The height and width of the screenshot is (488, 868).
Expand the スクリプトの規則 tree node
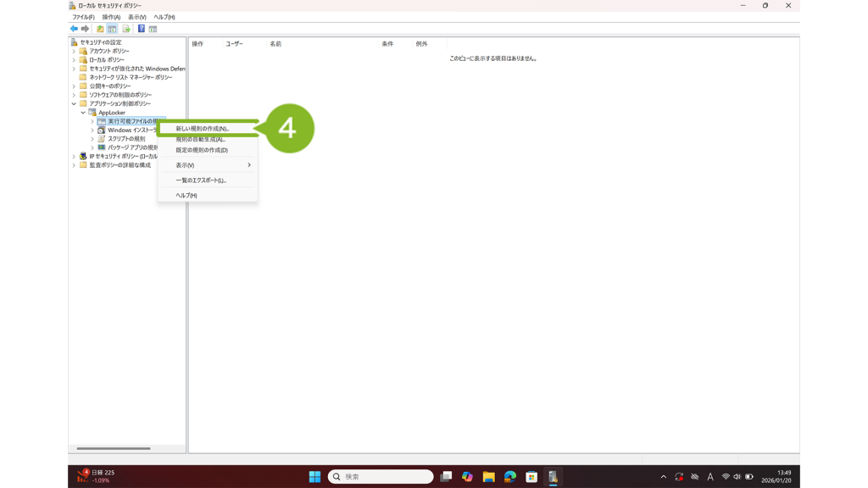pyautogui.click(x=92, y=139)
